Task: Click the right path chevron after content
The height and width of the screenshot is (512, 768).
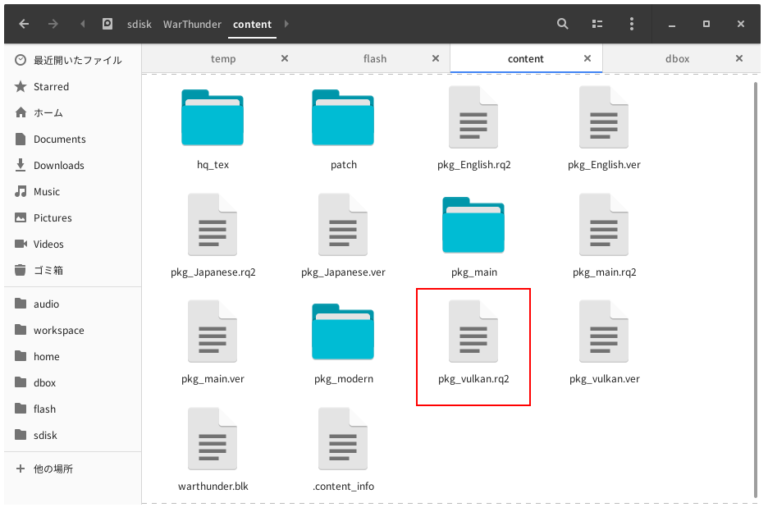Action: [x=287, y=23]
